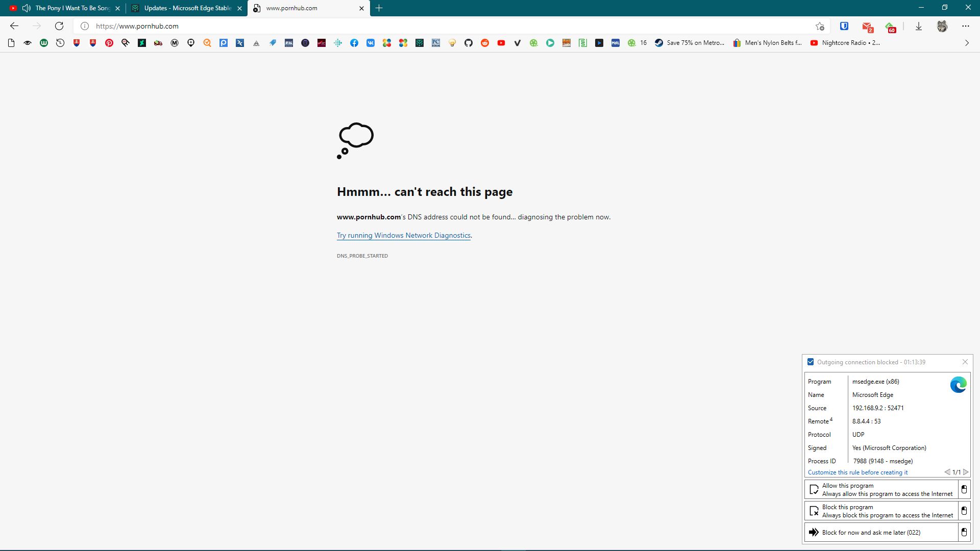Open the wolf profile avatar
The height and width of the screenshot is (551, 980).
942,26
